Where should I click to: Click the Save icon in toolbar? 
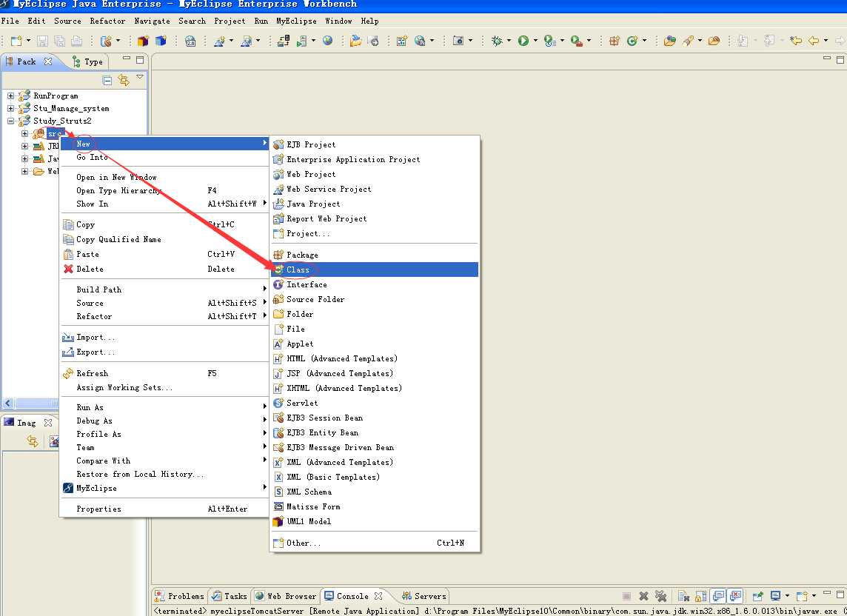point(43,41)
